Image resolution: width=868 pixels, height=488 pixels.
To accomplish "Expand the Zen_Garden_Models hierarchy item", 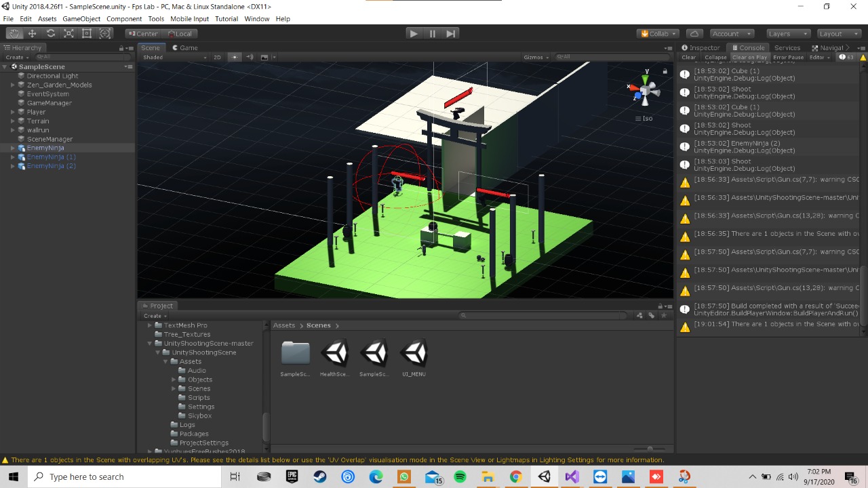I will (13, 85).
